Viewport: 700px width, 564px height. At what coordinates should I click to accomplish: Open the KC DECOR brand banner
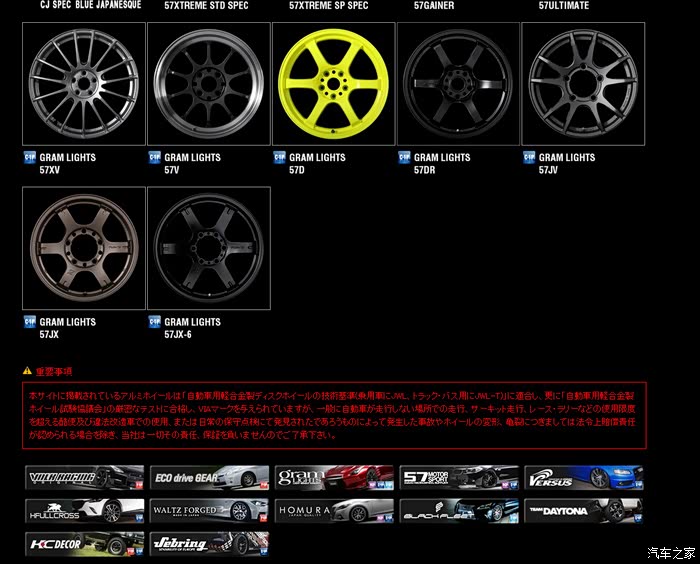coord(84,544)
